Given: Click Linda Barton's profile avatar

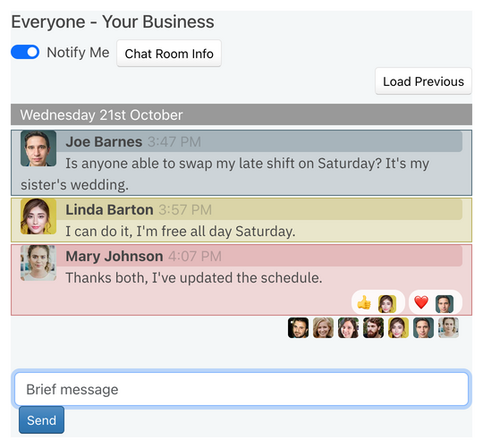Looking at the screenshot, I should (x=38, y=216).
